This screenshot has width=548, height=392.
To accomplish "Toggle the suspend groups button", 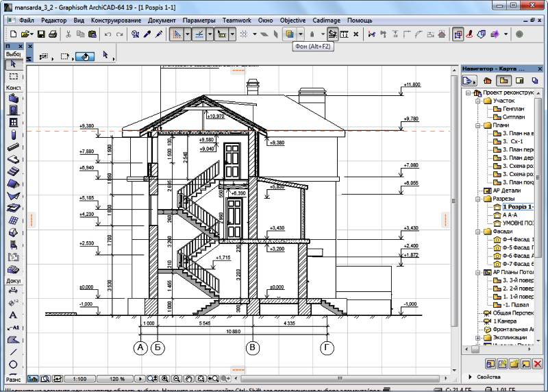I will tap(458, 34).
